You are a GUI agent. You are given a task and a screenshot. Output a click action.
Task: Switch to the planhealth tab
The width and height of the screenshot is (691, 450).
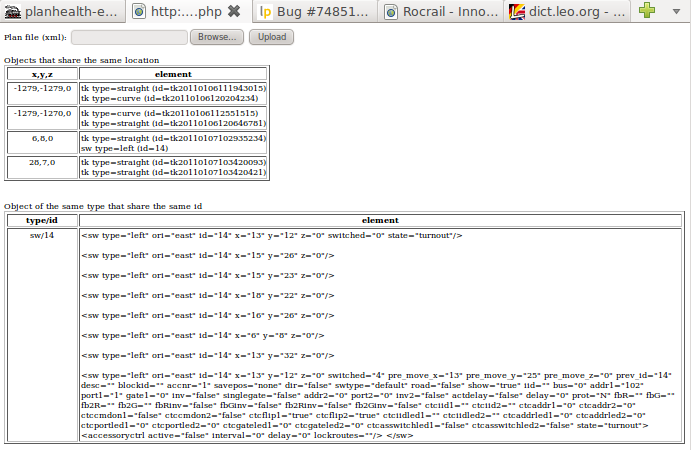(70, 12)
